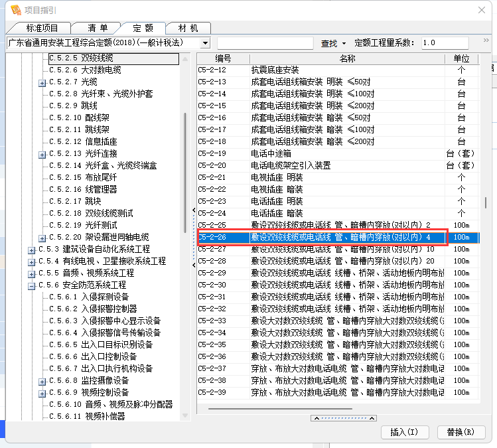Select row C5-2-19 电话中途箱

tap(338, 154)
